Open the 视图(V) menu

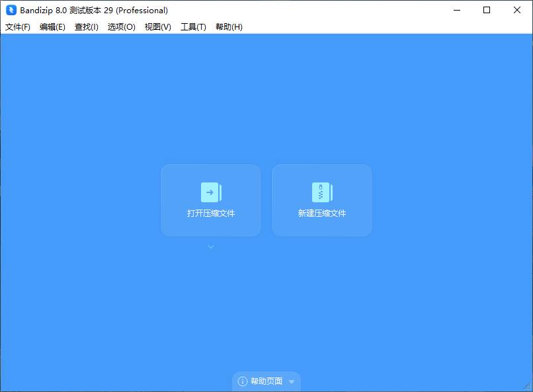click(158, 27)
